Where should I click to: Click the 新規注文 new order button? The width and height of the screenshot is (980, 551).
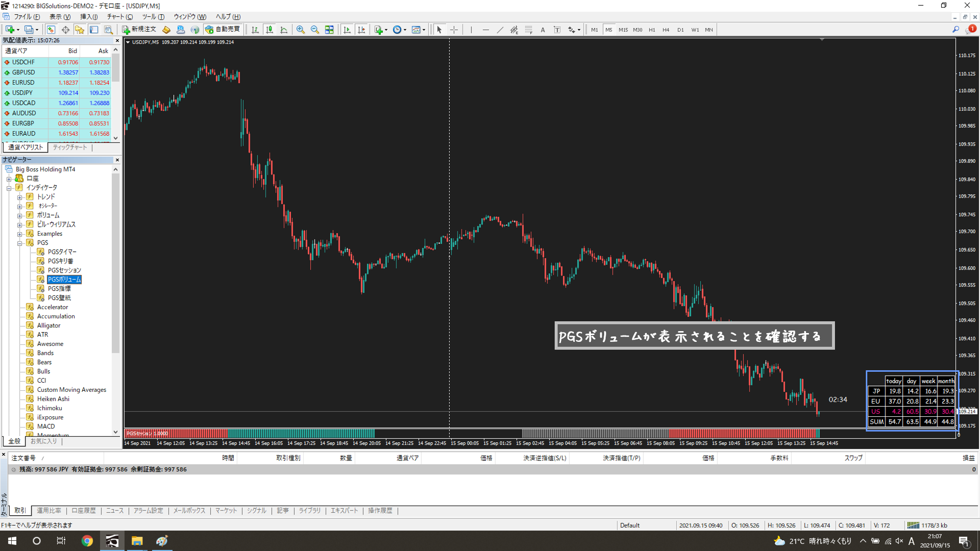click(x=139, y=29)
